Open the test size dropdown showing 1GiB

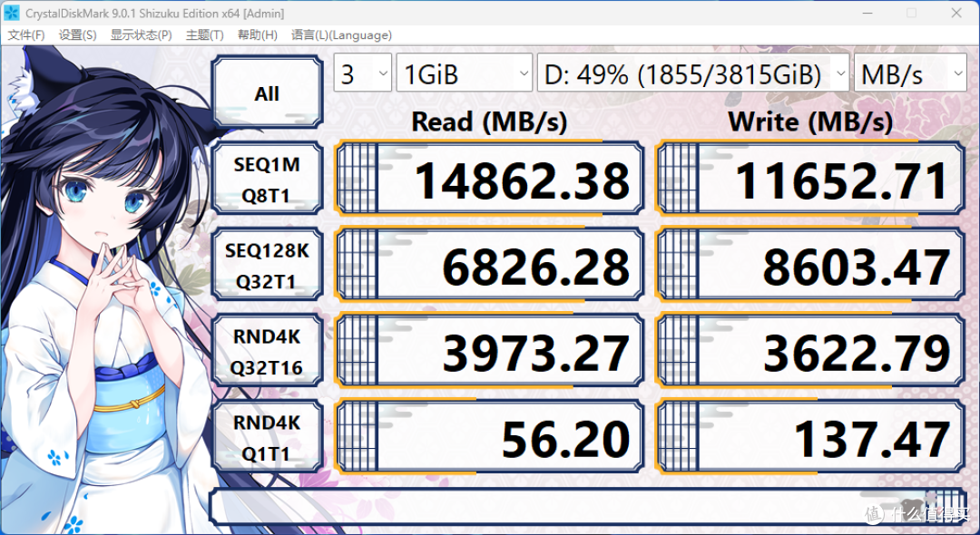465,73
